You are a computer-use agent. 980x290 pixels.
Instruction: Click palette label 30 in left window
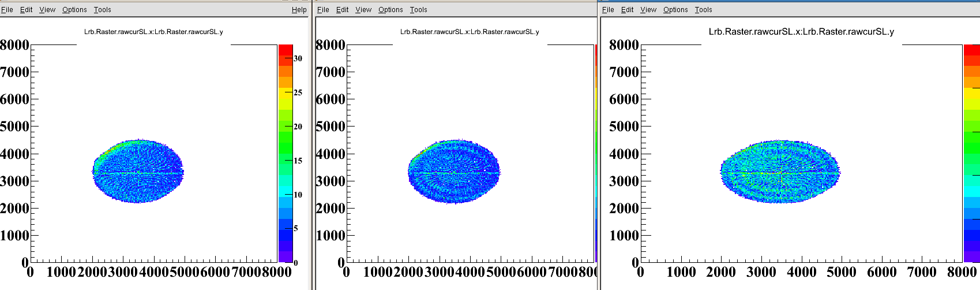click(x=298, y=58)
